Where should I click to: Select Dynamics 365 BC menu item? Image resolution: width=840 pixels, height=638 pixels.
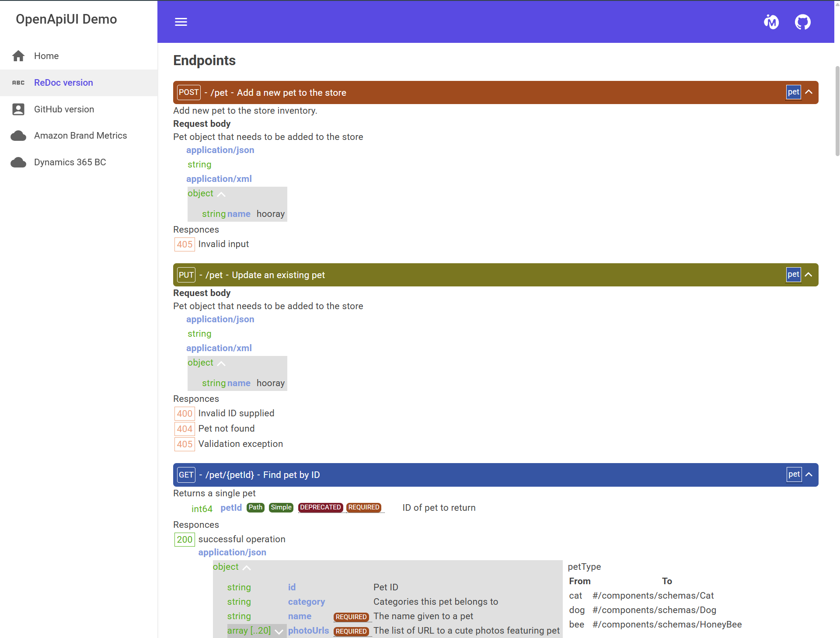tap(70, 162)
